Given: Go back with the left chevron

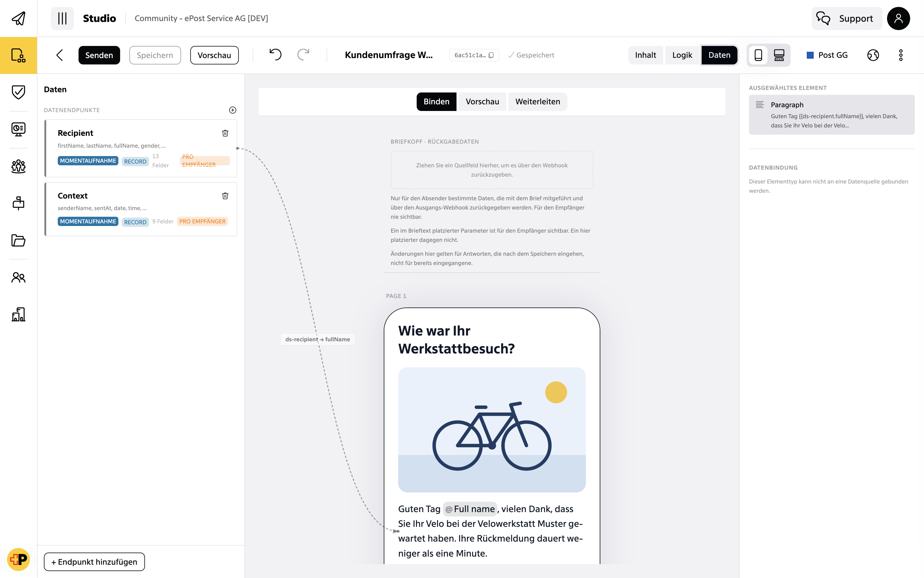Looking at the screenshot, I should pos(59,55).
